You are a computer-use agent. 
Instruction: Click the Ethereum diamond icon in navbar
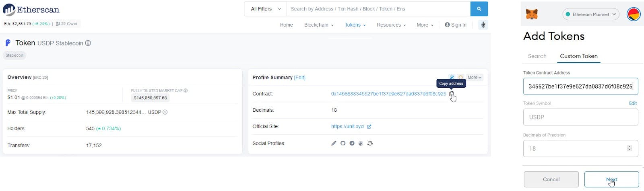(x=483, y=25)
